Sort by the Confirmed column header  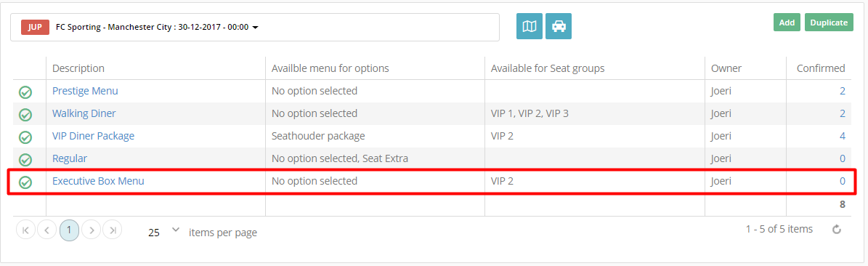[820, 68]
